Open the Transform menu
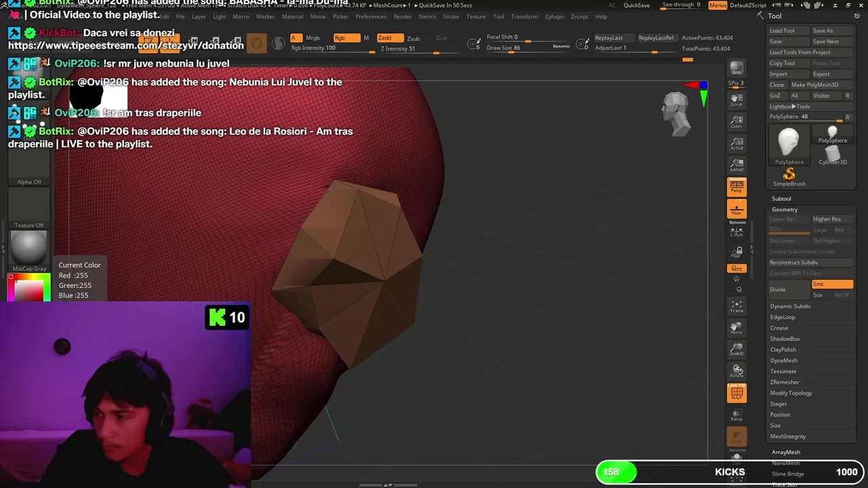 click(x=524, y=16)
